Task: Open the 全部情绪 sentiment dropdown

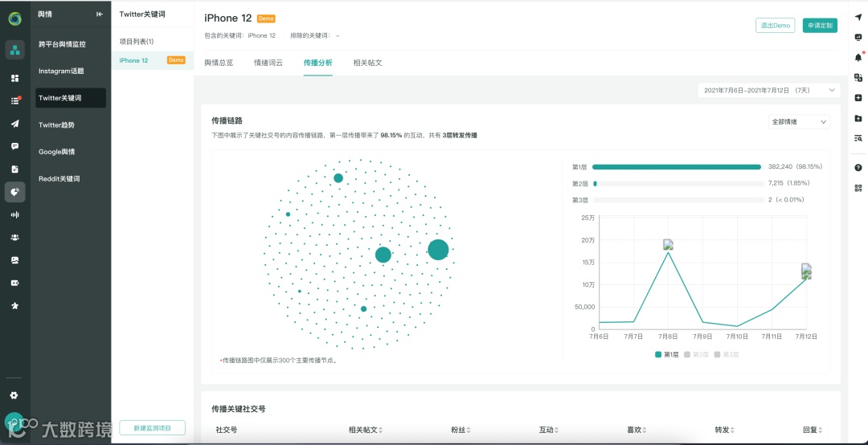Action: 799,122
